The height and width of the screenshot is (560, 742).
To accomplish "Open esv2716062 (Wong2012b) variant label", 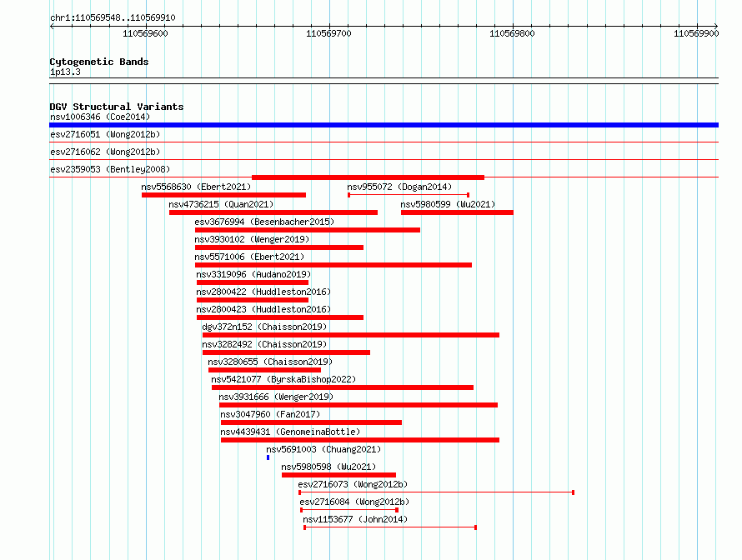I will pyautogui.click(x=105, y=152).
